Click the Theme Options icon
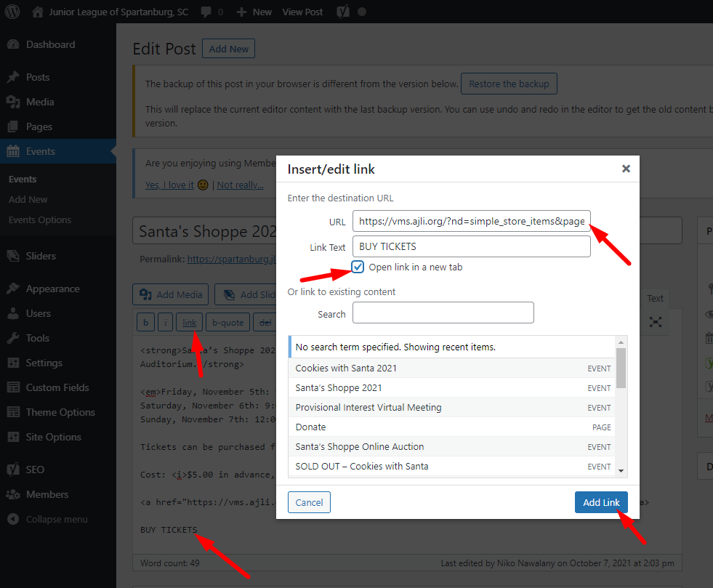The width and height of the screenshot is (713, 588). tap(13, 412)
